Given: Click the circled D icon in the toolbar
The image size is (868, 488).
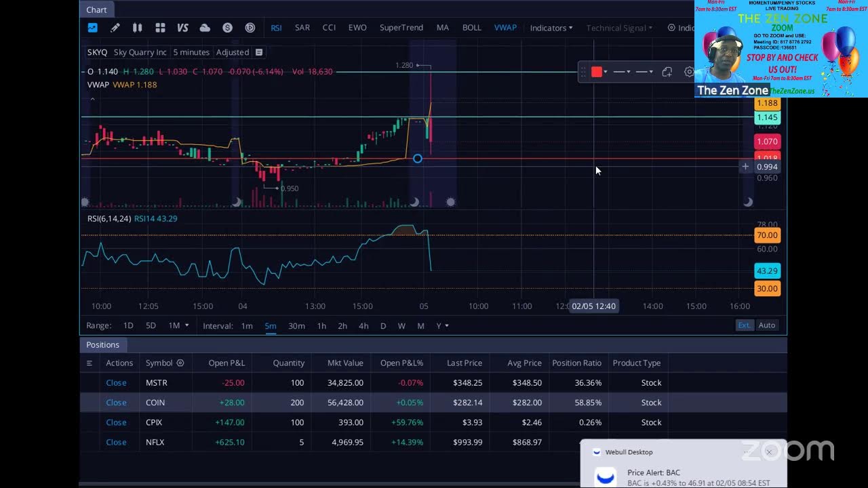Looking at the screenshot, I should click(x=250, y=28).
